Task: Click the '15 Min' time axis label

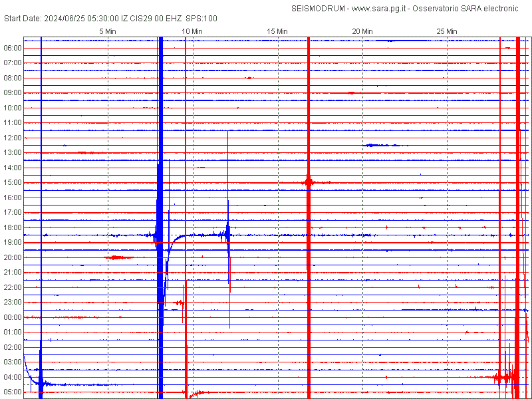Action: 277,31
